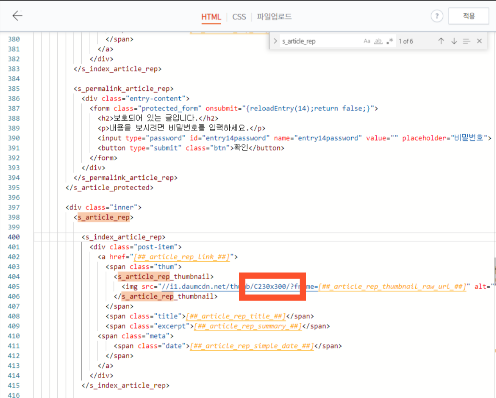
Task: Open the 파일업로드 tab
Action: [x=274, y=16]
